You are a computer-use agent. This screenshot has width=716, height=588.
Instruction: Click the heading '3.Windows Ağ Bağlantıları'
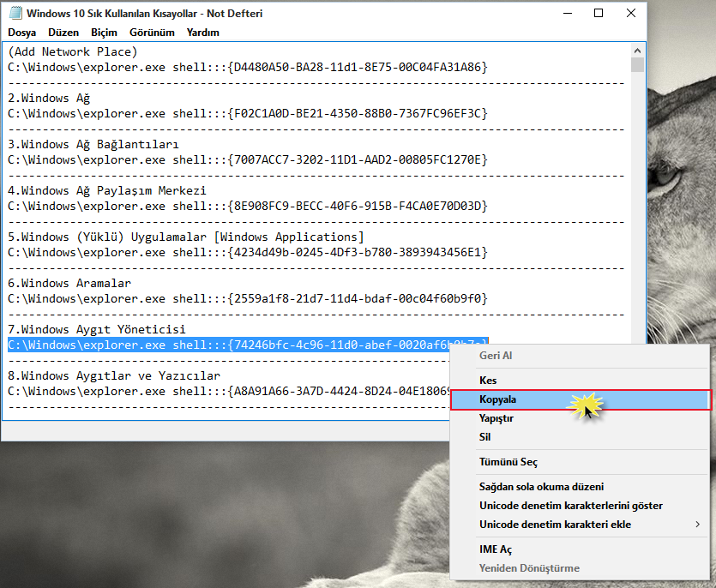(x=93, y=144)
